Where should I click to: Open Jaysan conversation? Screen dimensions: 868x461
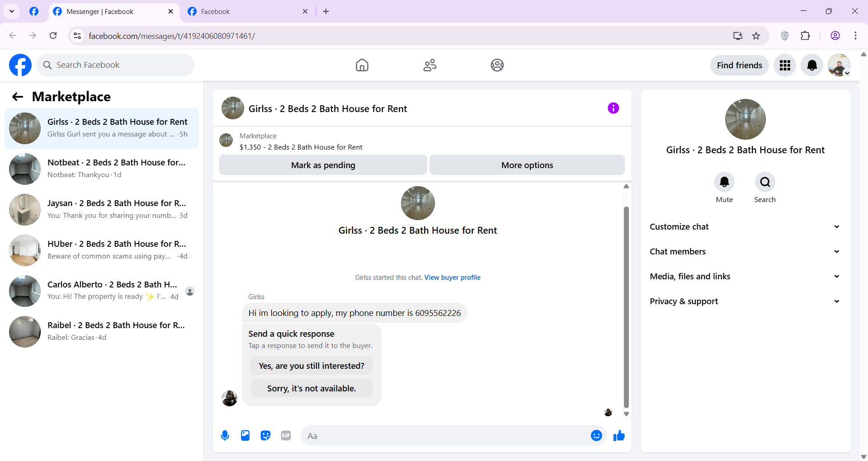click(102, 210)
